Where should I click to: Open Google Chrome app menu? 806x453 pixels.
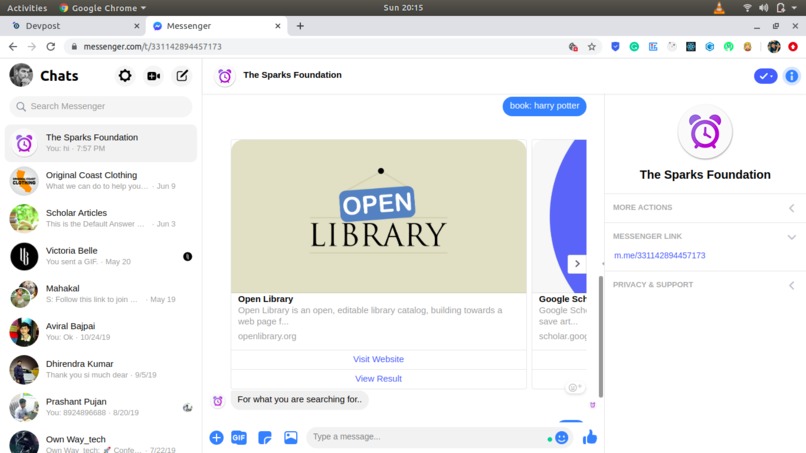click(103, 8)
